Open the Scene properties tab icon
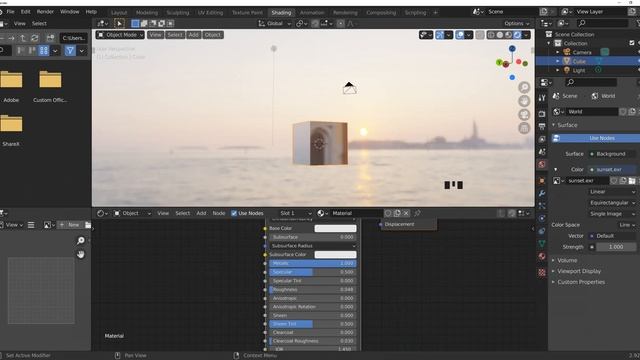Screen dimensions: 640x360 pos(542,152)
